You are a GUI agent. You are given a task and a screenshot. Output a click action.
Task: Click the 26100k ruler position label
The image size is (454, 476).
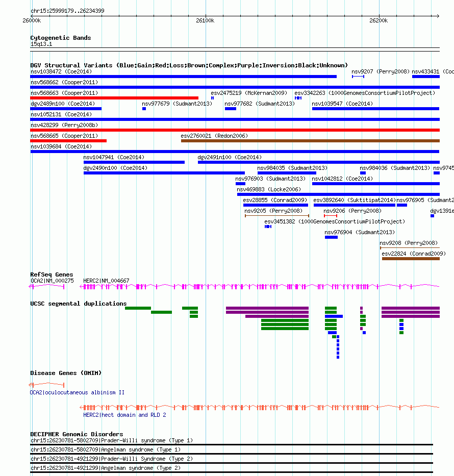pyautogui.click(x=205, y=20)
